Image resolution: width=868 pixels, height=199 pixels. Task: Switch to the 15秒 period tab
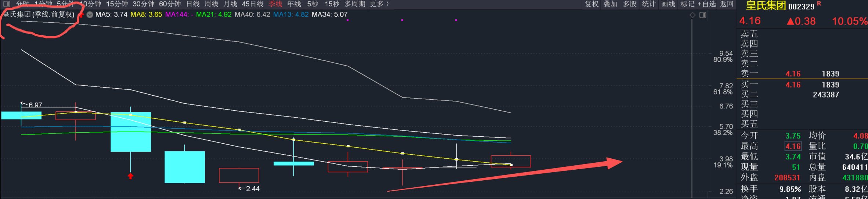pos(332,4)
